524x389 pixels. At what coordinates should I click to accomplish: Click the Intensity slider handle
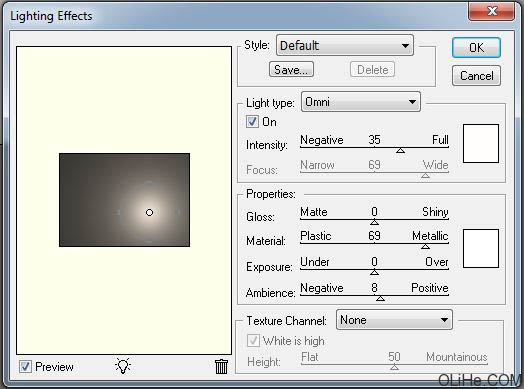400,150
